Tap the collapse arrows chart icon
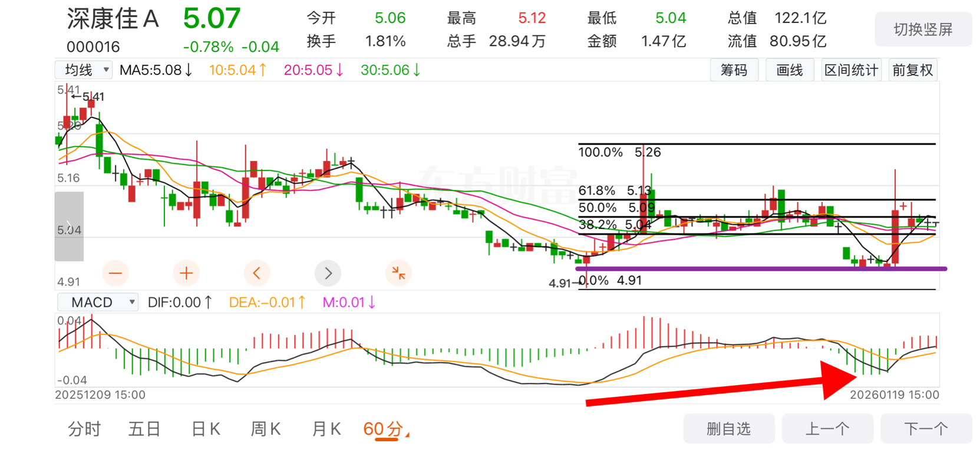The width and height of the screenshot is (980, 453). click(x=399, y=273)
